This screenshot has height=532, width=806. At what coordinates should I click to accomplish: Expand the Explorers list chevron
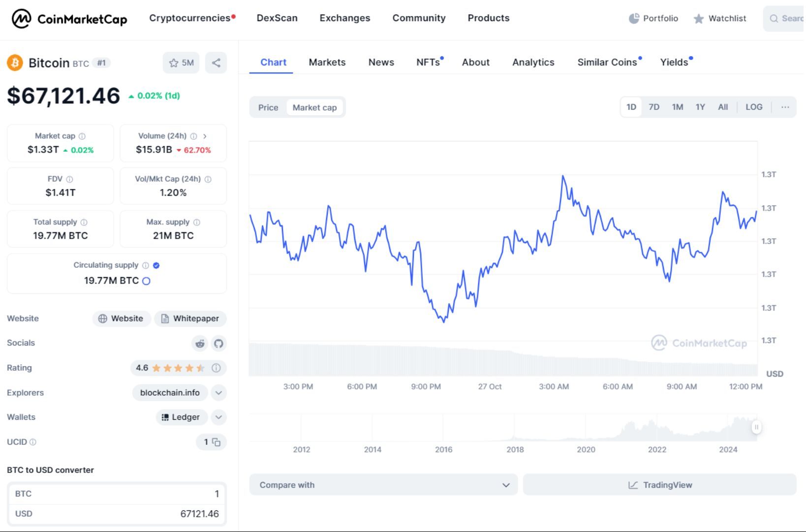pos(218,393)
